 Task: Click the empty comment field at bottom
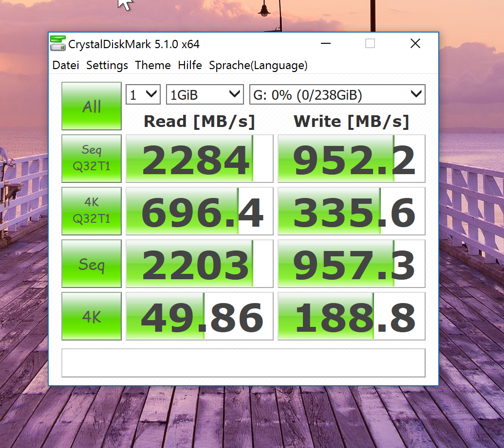pos(243,363)
